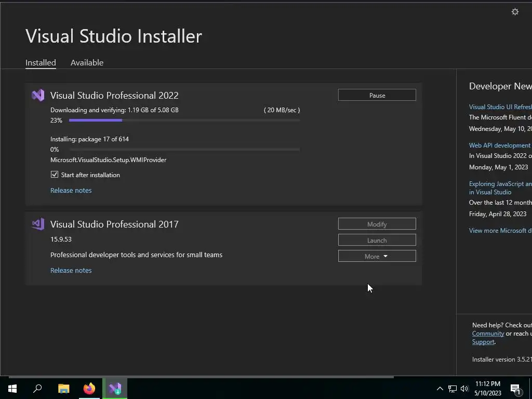Uncheck Start after installation checkbox
This screenshot has width=532, height=399.
pyautogui.click(x=54, y=175)
